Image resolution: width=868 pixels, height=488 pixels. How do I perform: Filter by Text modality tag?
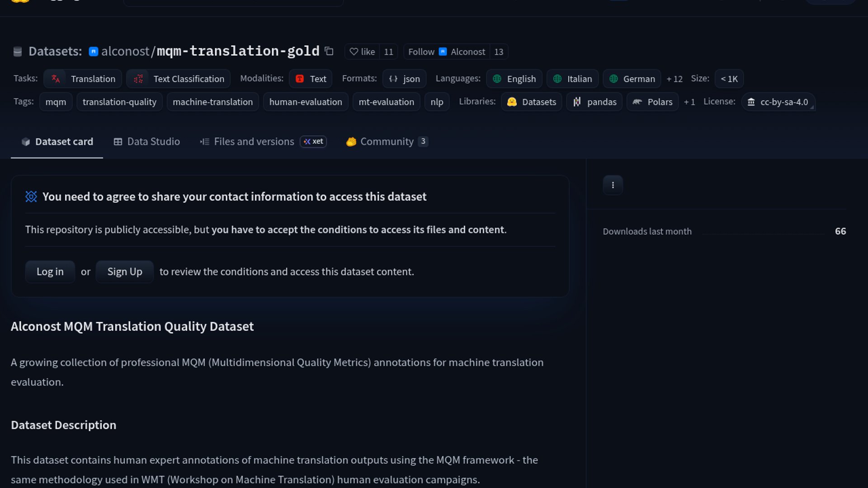tap(311, 79)
